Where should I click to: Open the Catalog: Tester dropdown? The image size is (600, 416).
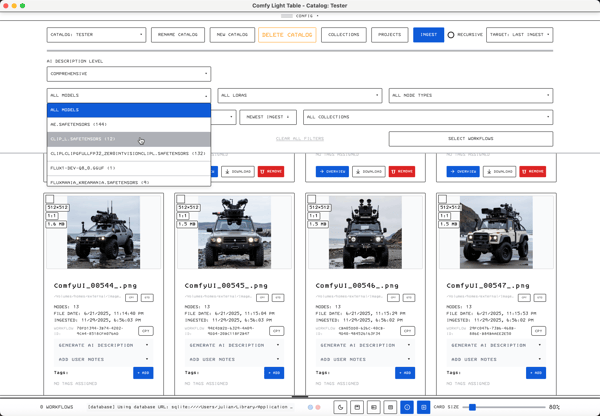96,35
